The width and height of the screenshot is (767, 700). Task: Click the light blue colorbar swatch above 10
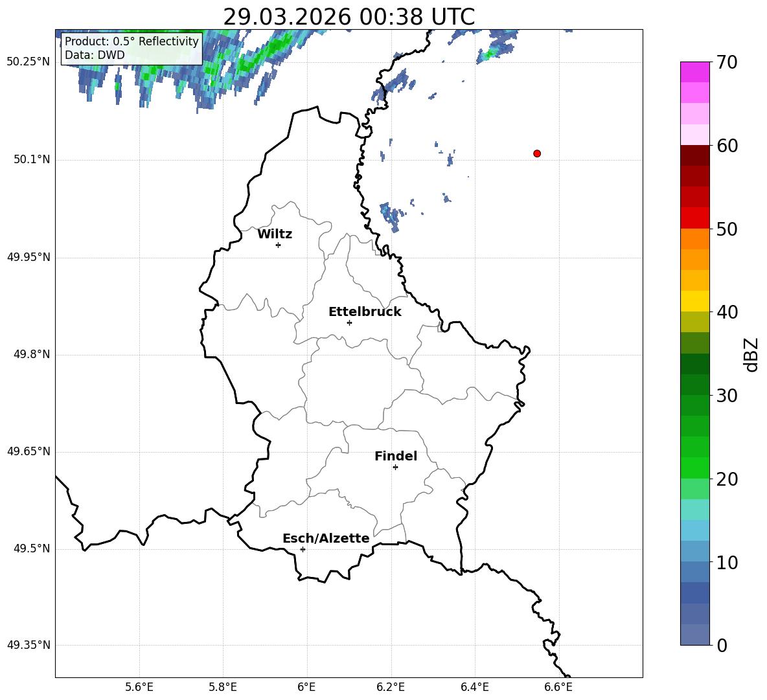coord(694,551)
